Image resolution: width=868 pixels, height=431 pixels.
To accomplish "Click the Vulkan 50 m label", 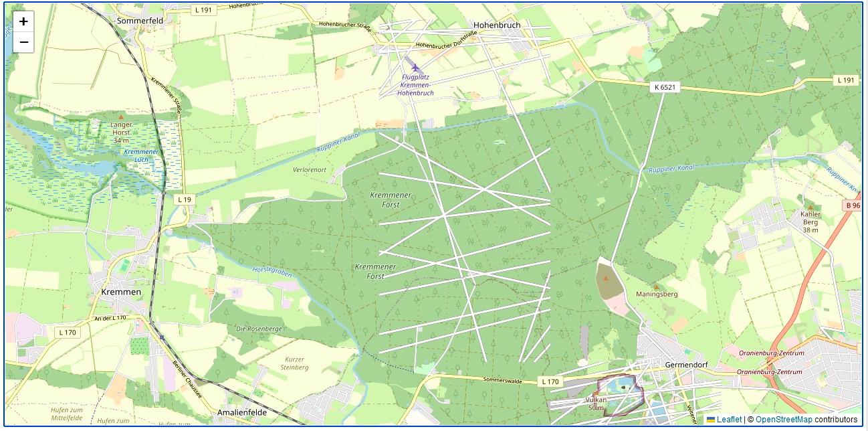I will pyautogui.click(x=596, y=404).
